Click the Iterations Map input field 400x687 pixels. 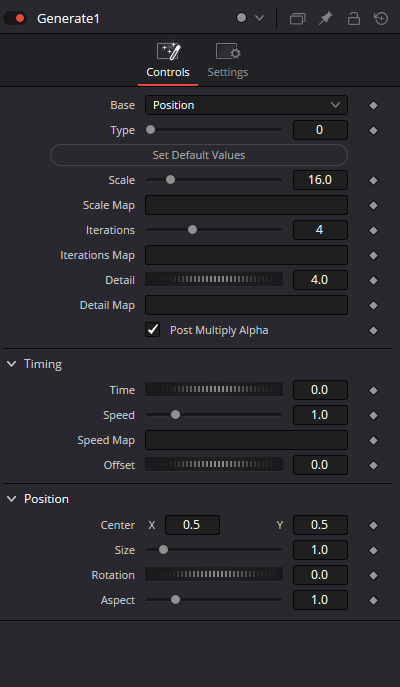[246, 255]
